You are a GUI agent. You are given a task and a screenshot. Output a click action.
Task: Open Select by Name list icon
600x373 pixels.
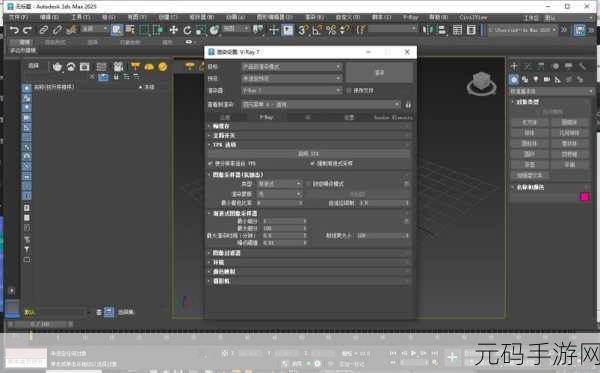click(x=130, y=30)
